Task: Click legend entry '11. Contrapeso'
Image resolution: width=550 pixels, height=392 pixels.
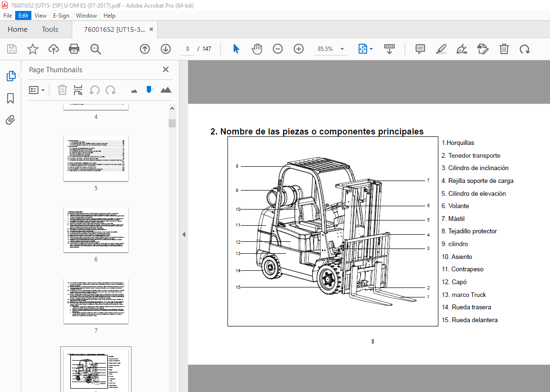Action: click(x=463, y=269)
